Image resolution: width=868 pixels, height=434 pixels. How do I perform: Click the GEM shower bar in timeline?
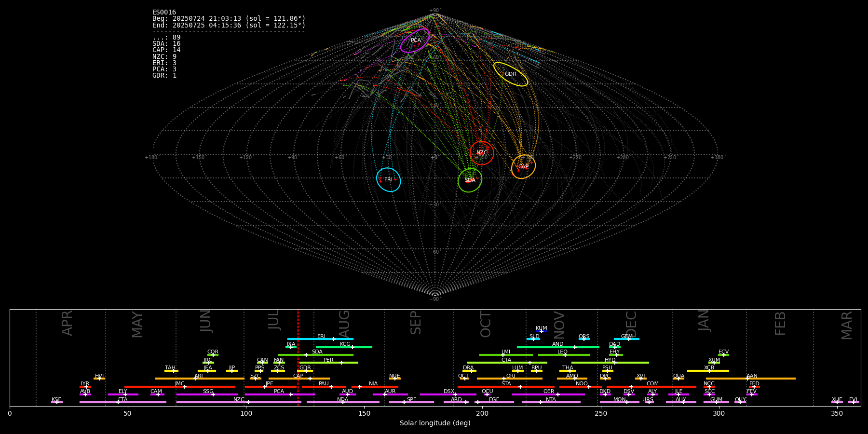pyautogui.click(x=626, y=339)
